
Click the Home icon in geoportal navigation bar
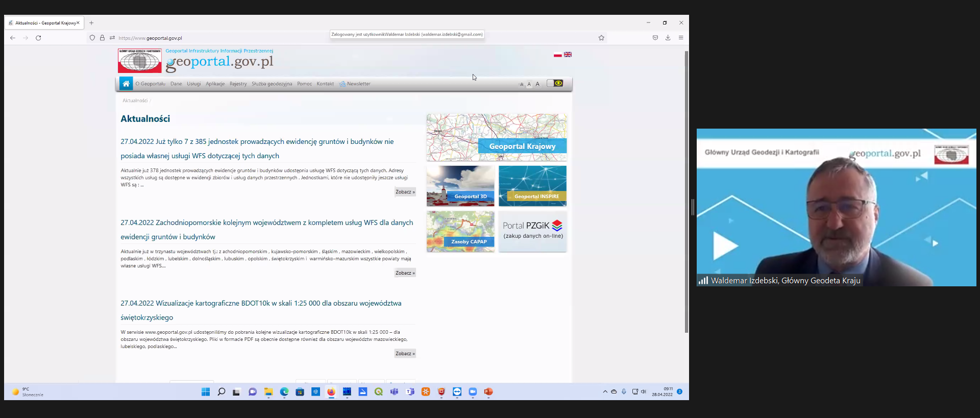click(126, 84)
